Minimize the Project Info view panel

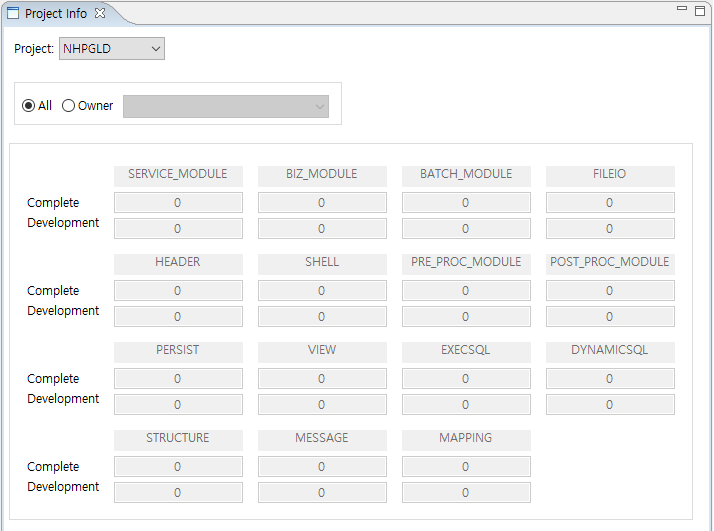click(x=681, y=10)
